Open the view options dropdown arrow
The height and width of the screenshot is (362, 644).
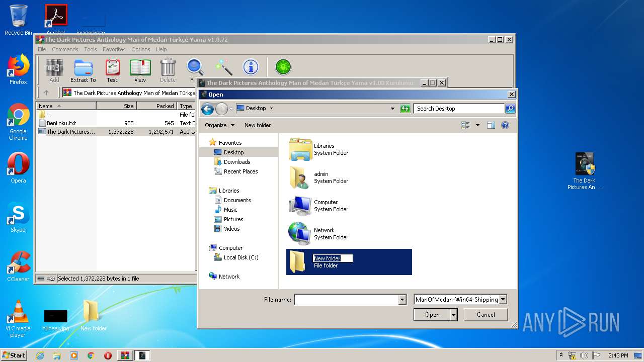point(477,125)
